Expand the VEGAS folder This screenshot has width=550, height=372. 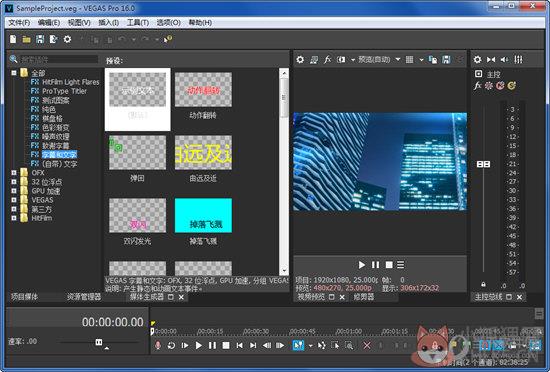pyautogui.click(x=14, y=200)
